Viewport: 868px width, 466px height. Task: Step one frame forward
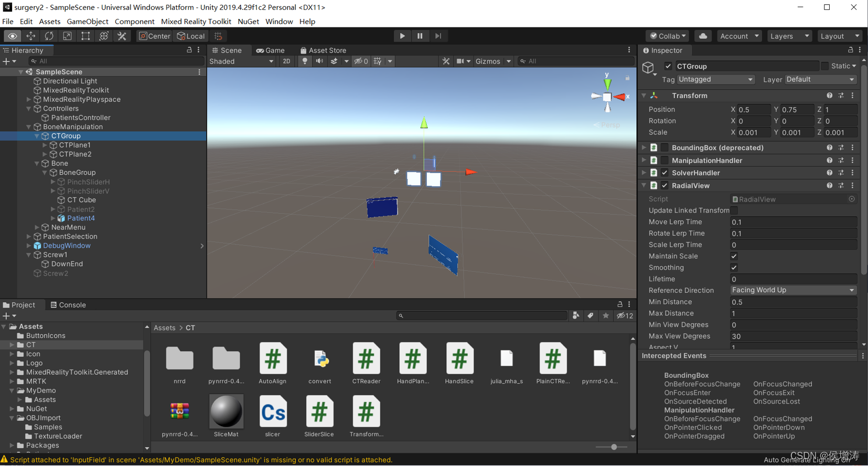tap(438, 36)
